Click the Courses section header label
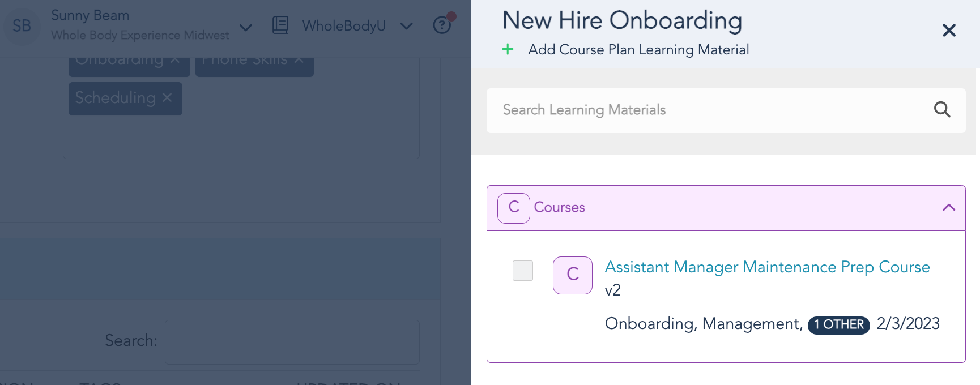The width and height of the screenshot is (980, 385). coord(559,208)
